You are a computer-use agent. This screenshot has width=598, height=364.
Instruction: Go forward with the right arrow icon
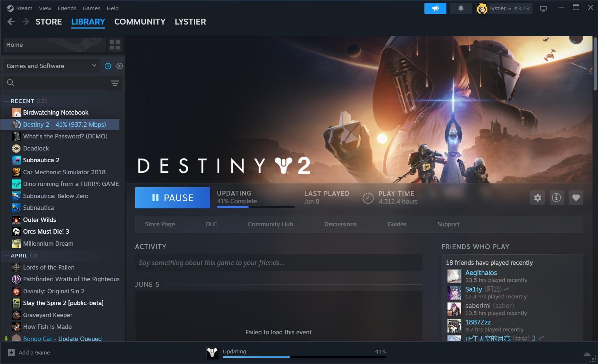click(25, 22)
